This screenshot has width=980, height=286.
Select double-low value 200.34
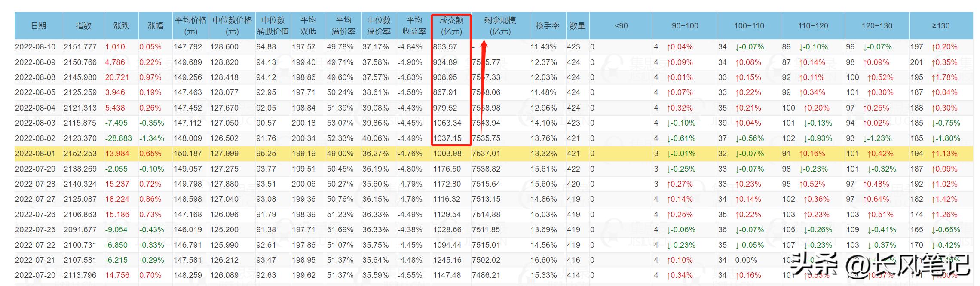[x=303, y=138]
